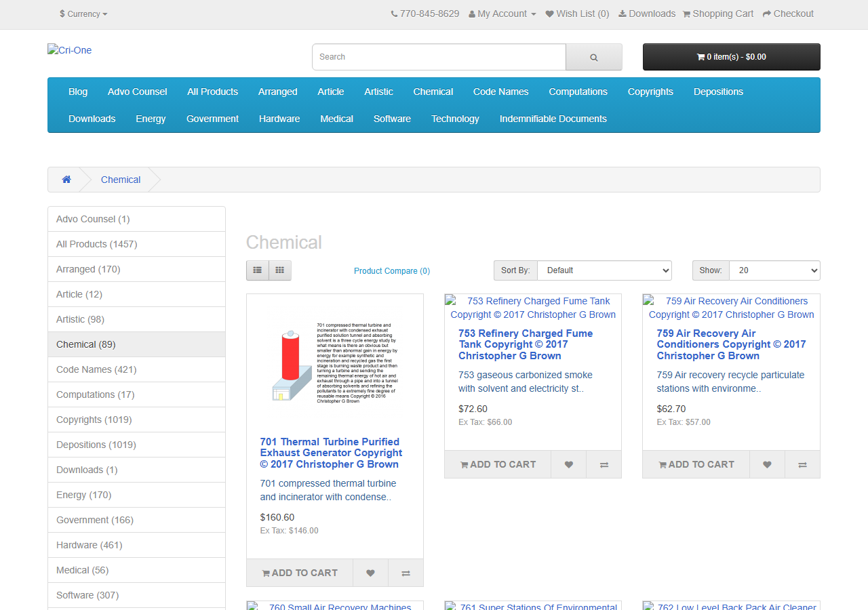Image resolution: width=868 pixels, height=610 pixels.
Task: Compare the 701 Thermal Turbine product
Action: 406,573
